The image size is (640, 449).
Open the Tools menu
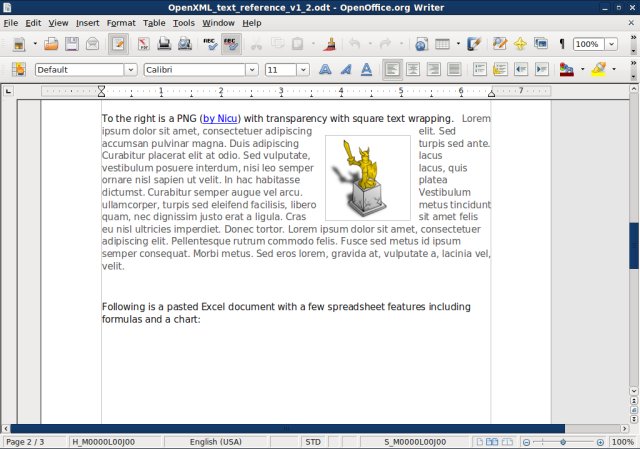(x=184, y=23)
